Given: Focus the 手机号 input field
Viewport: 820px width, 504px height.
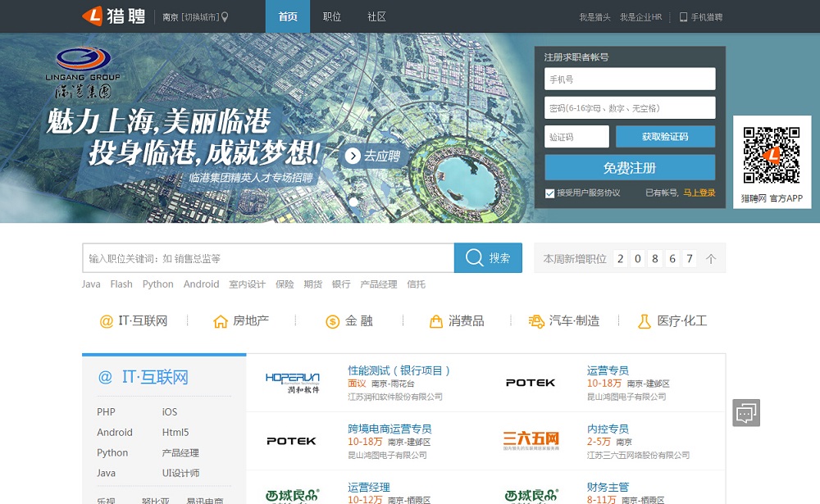Looking at the screenshot, I should (630, 79).
